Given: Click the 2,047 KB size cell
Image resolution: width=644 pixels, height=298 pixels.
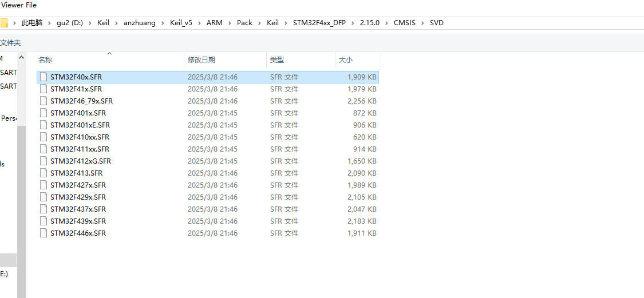Looking at the screenshot, I should click(x=362, y=209).
